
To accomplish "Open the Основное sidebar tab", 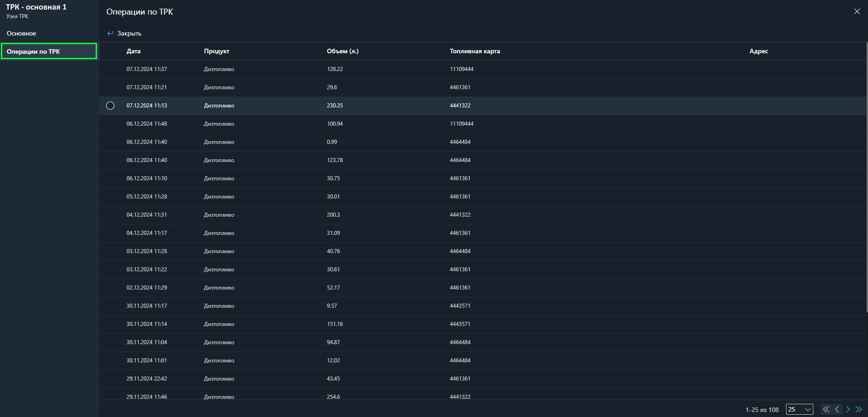I will point(21,33).
